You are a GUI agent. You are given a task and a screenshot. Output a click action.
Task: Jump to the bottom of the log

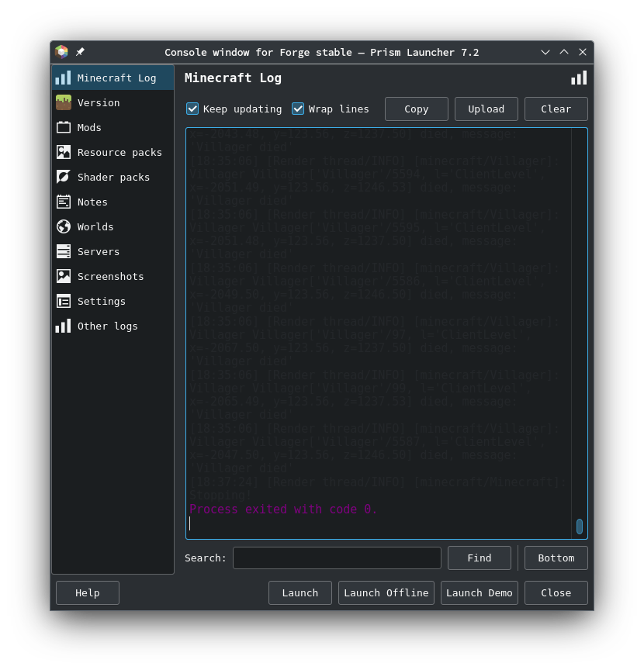[556, 558]
